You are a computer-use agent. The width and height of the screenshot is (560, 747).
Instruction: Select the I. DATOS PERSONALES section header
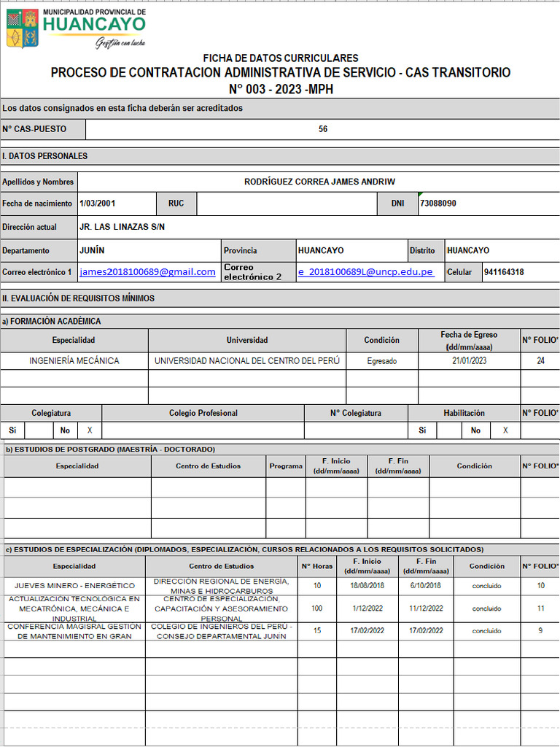(45, 156)
